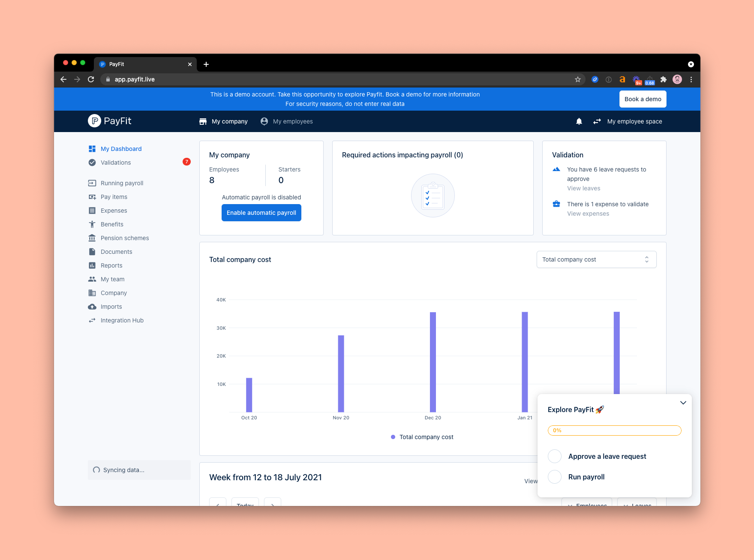Click the red 7 Validations badge

pos(186,162)
